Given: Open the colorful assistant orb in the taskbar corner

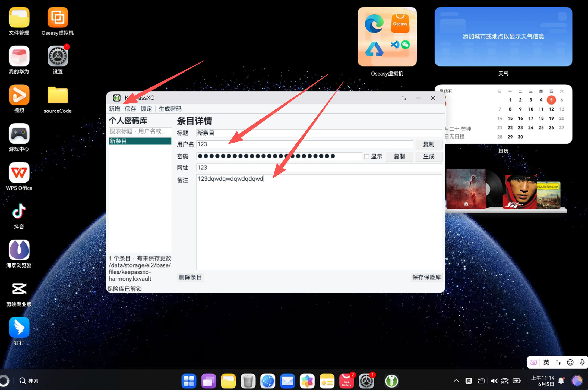Looking at the screenshot, I should (x=577, y=381).
